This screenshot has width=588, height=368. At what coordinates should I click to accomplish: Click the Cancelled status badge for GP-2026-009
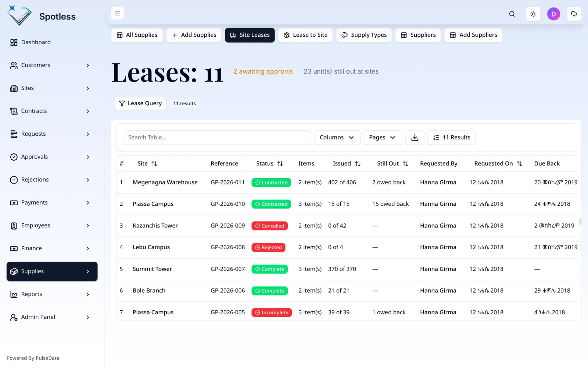pos(270,226)
